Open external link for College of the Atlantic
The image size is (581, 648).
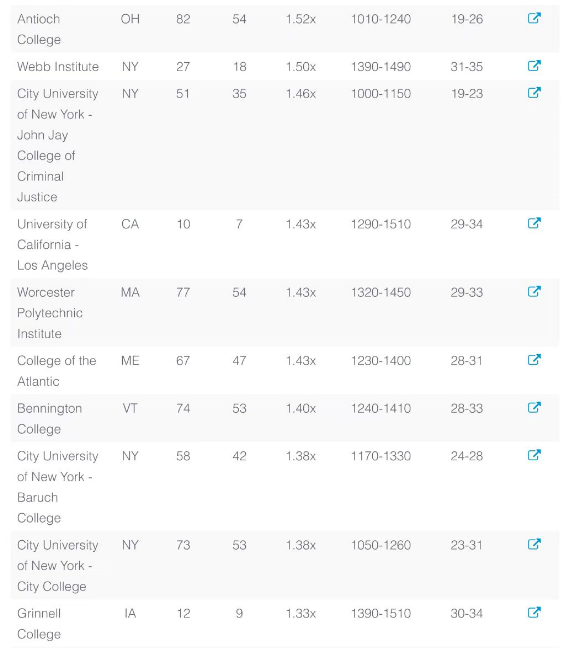[534, 360]
